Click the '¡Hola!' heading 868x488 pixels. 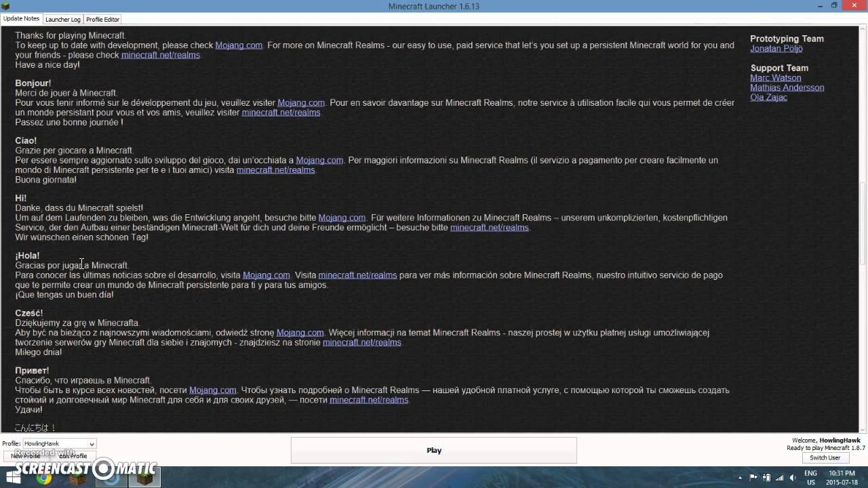coord(27,256)
